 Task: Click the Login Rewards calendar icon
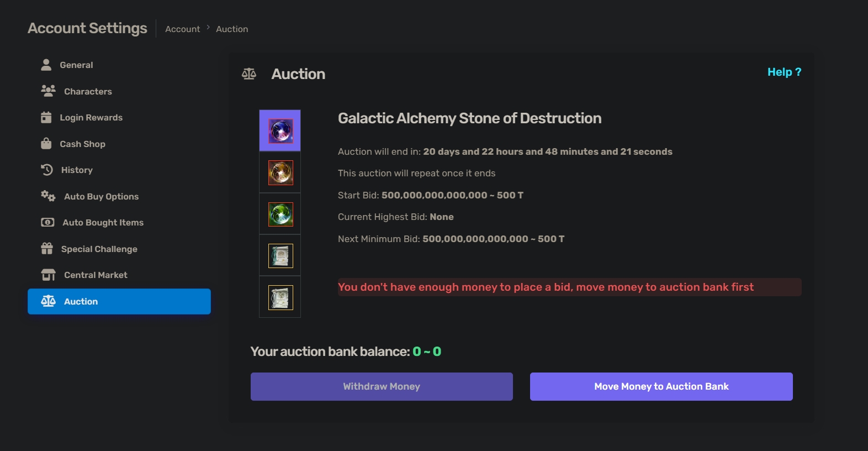[x=46, y=117]
